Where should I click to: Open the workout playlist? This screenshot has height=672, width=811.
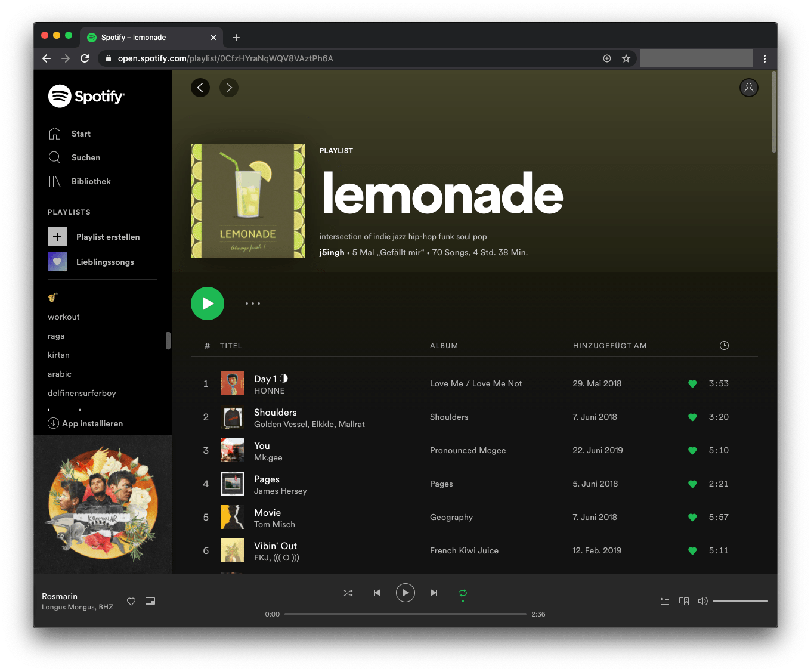[64, 317]
